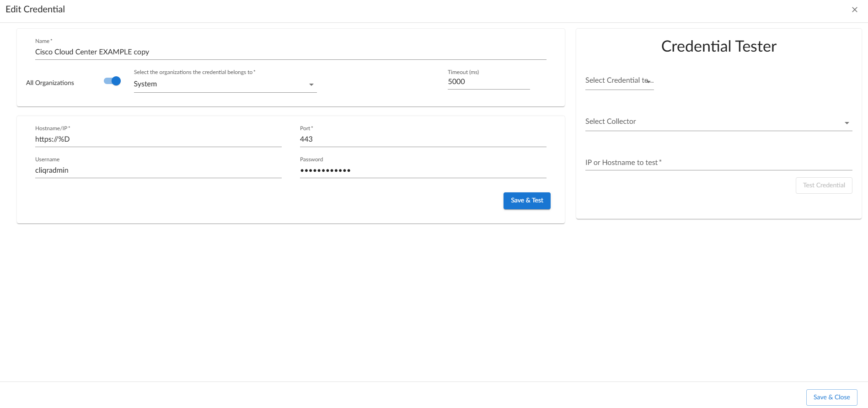
Task: Click the Edit Credential title text
Action: tap(35, 9)
